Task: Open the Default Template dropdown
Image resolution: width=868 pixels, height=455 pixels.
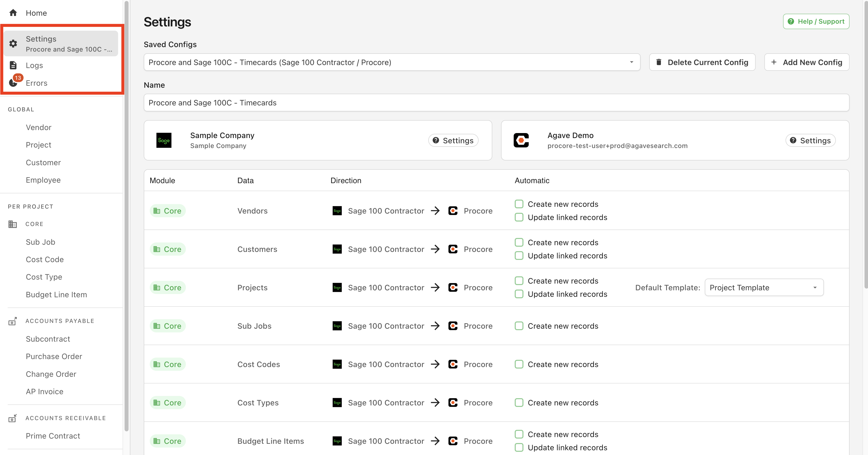Action: pos(764,288)
